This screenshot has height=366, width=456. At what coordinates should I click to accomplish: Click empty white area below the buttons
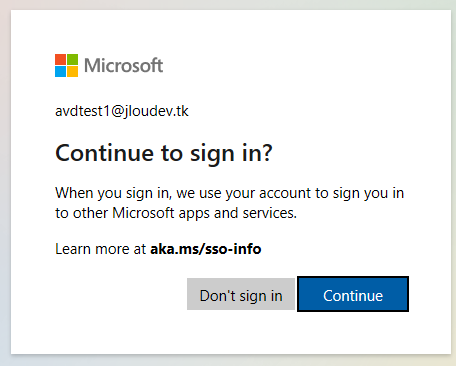(231, 333)
